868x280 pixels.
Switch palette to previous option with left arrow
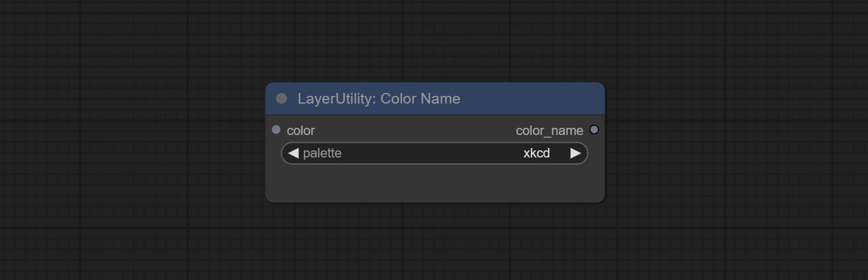point(293,153)
